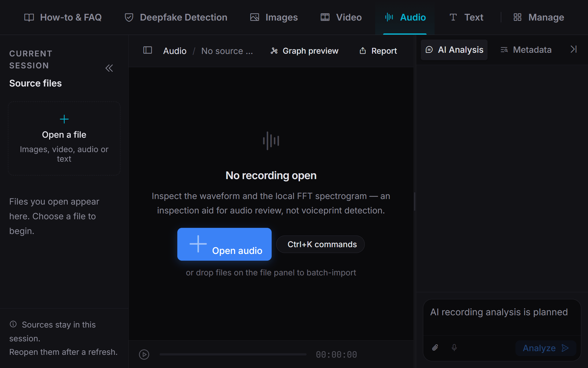Click the 00:00:00 timecode

[x=336, y=355]
